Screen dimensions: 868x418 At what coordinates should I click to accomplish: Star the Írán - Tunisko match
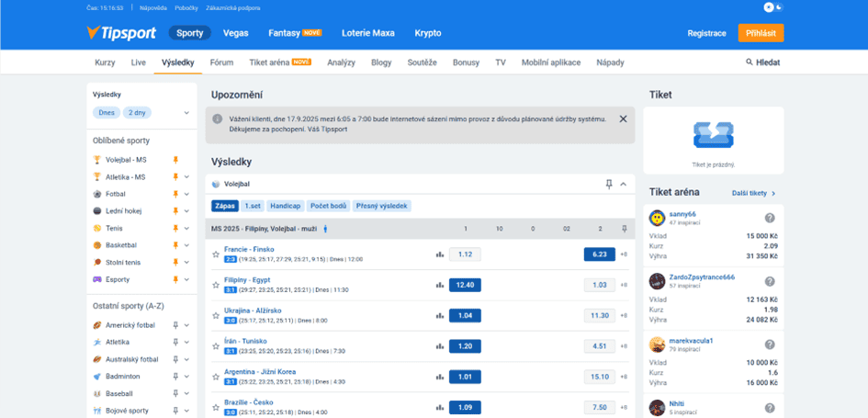216,346
